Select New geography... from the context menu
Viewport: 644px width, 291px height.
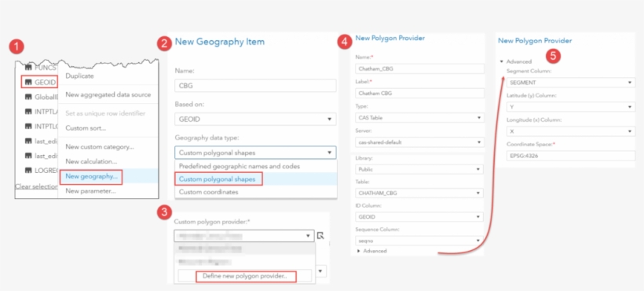(x=92, y=177)
